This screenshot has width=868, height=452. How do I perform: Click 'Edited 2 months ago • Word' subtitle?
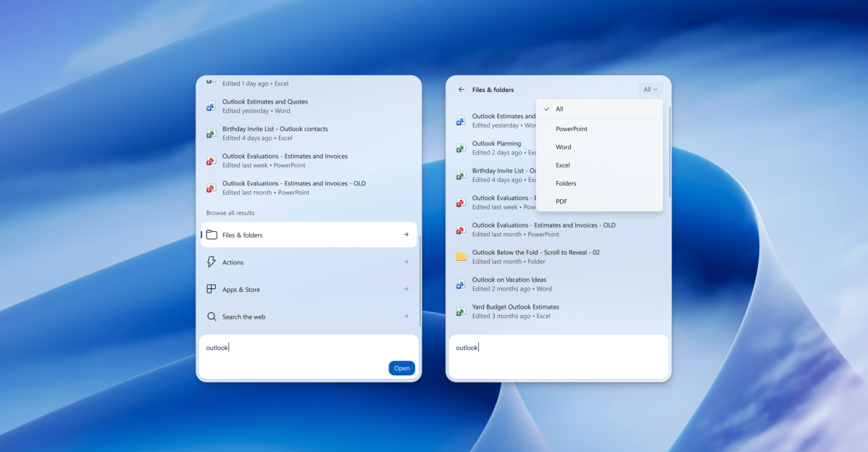pos(512,289)
